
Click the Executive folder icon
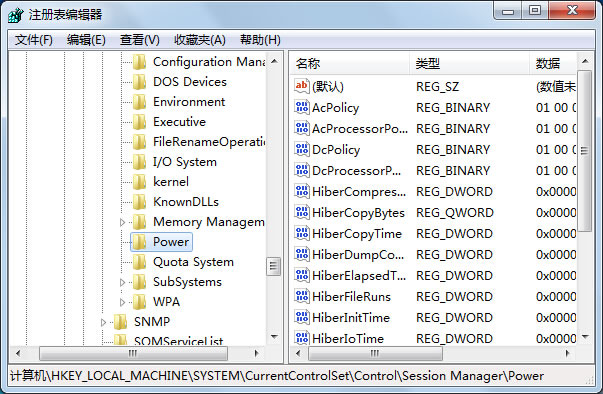[x=139, y=122]
